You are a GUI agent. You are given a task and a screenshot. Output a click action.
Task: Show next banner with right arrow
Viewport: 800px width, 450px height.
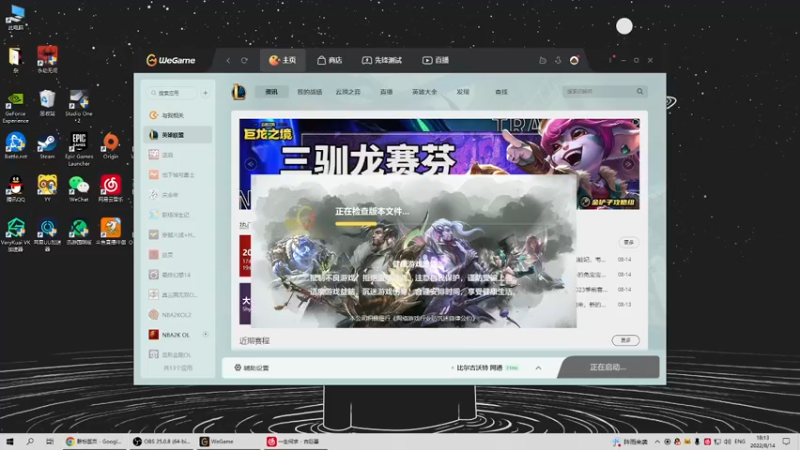tap(628, 164)
